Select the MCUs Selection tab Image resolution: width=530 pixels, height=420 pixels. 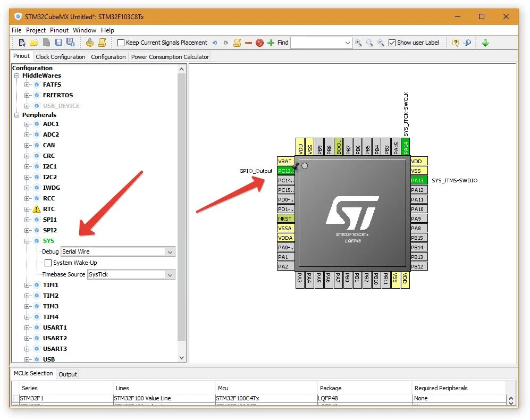(x=33, y=373)
